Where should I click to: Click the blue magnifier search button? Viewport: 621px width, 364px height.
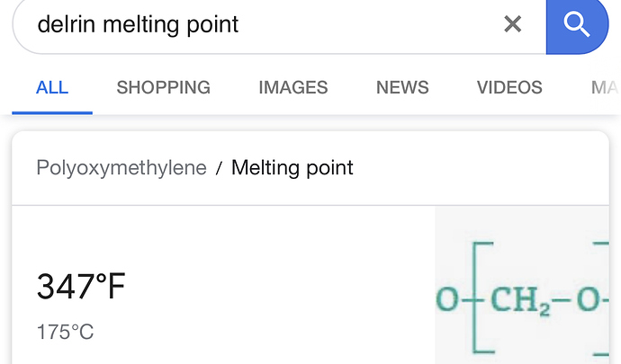577,25
